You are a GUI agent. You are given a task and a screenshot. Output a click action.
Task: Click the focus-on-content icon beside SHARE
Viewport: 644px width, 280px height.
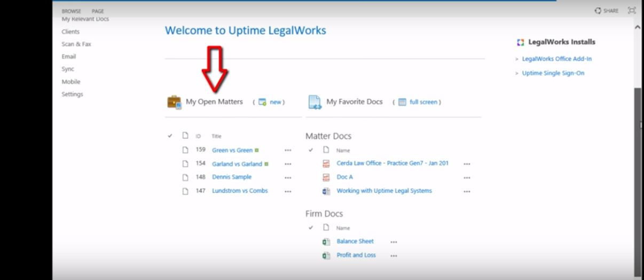pos(632,10)
